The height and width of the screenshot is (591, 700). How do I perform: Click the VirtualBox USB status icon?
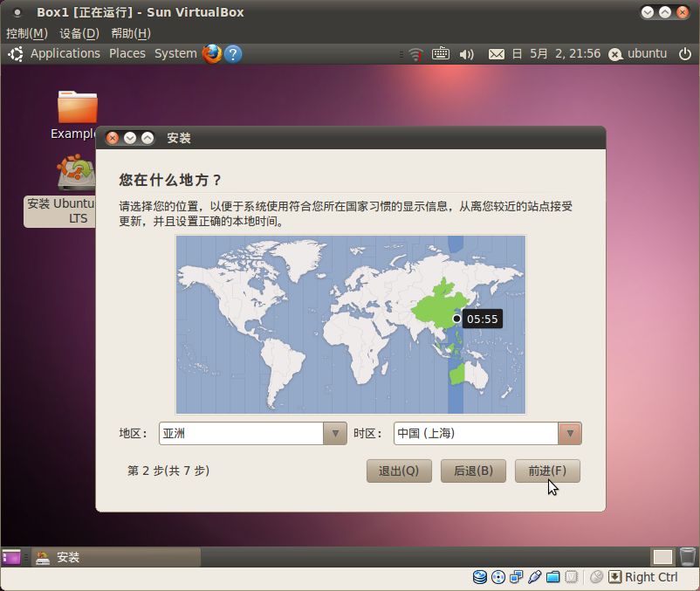coord(534,577)
